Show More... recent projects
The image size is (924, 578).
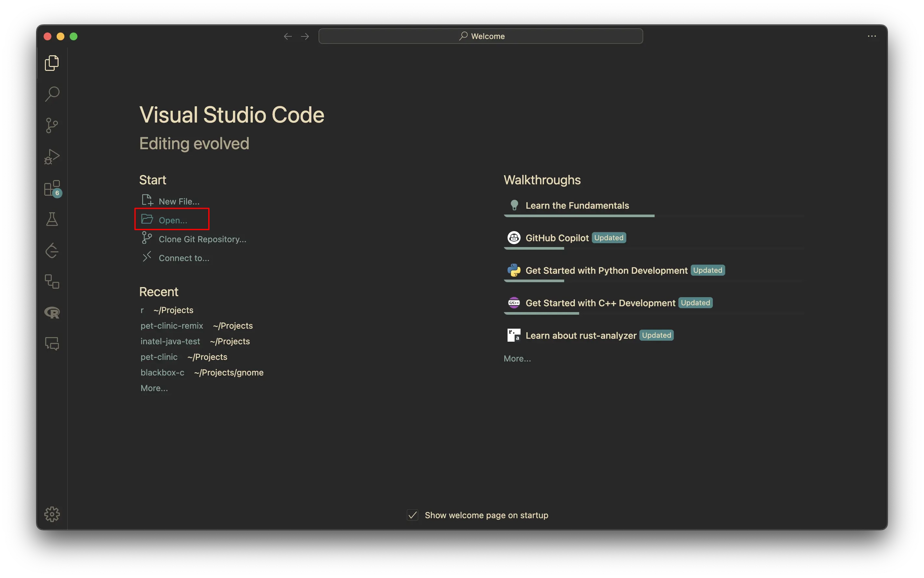click(154, 388)
